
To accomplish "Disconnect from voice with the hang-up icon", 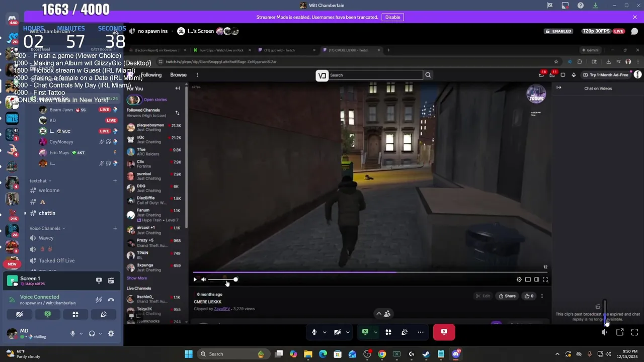I will click(111, 300).
